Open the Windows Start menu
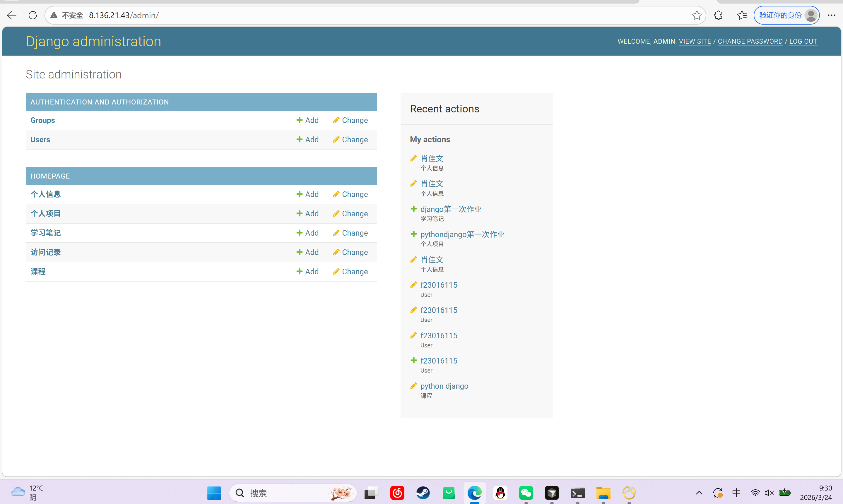This screenshot has width=843, height=504. click(x=214, y=493)
